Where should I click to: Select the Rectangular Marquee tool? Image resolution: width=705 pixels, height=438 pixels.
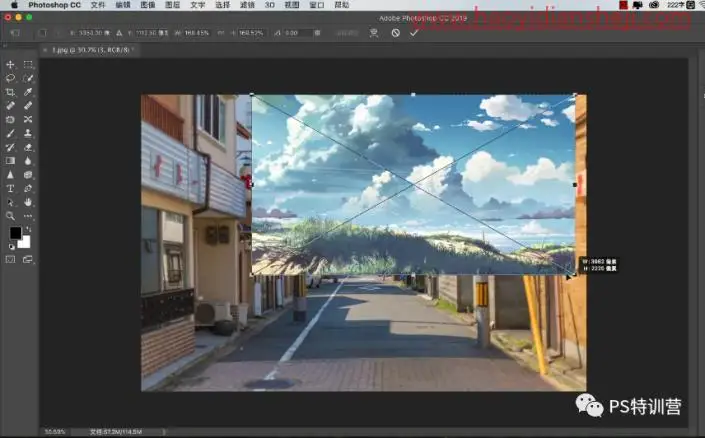tap(28, 64)
